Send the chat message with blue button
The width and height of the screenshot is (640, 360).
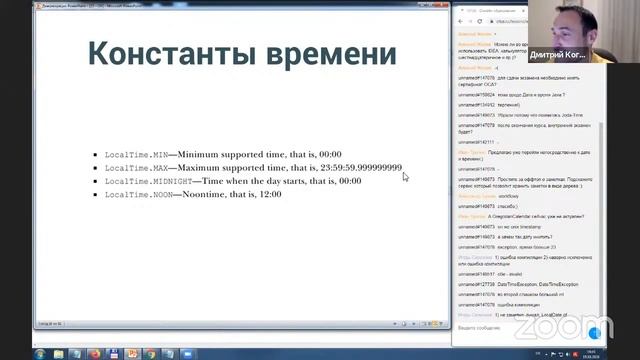click(x=595, y=333)
